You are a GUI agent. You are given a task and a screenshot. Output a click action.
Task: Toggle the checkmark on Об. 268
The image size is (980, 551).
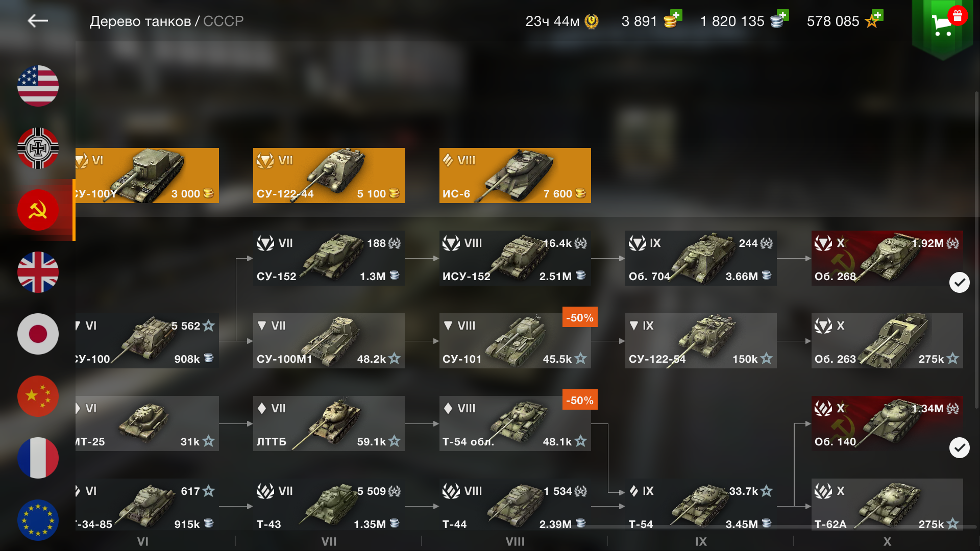click(960, 282)
